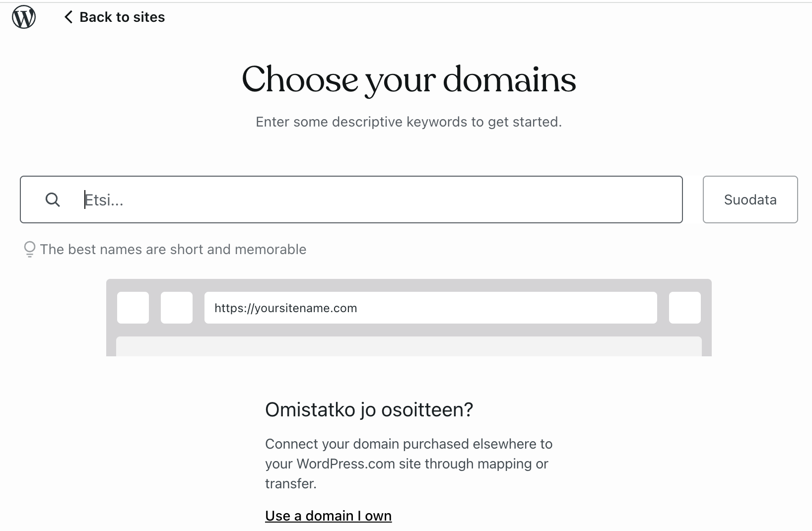Click the second square in browser mockup
The height and width of the screenshot is (531, 812).
(x=177, y=308)
